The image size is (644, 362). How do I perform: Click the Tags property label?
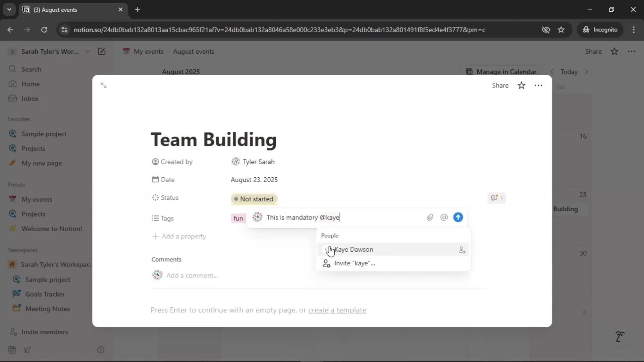coord(163,218)
